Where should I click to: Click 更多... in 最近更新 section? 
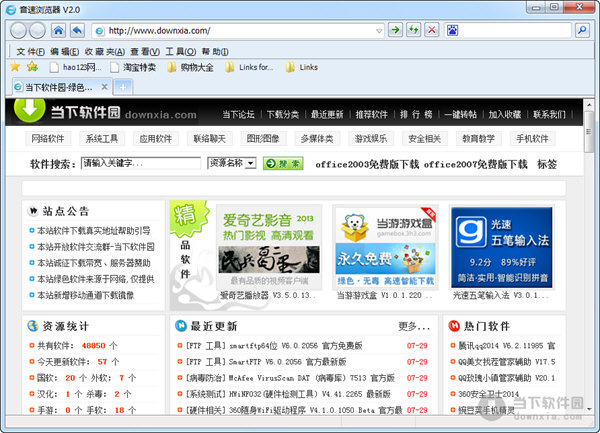(414, 326)
